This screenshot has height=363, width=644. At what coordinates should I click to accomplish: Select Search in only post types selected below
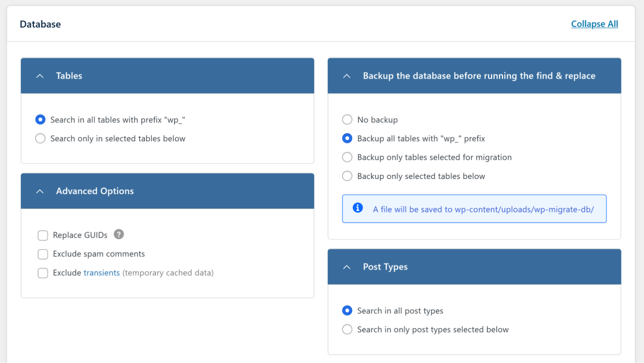click(347, 329)
